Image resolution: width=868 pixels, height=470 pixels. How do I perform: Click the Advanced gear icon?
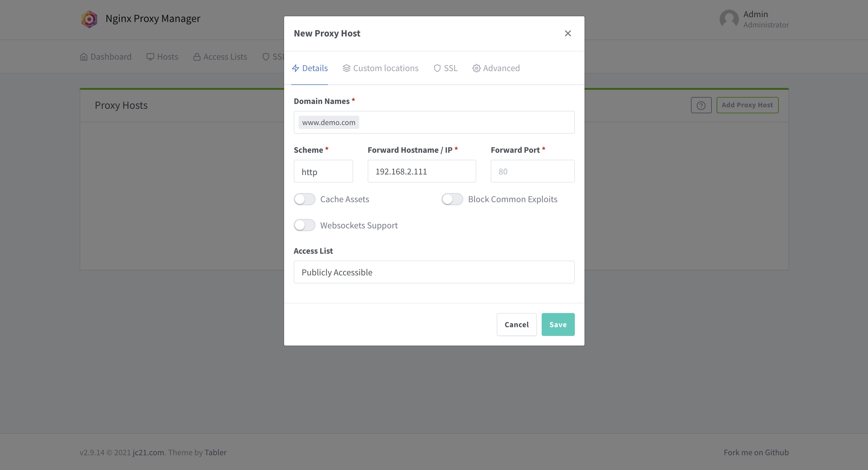(476, 68)
